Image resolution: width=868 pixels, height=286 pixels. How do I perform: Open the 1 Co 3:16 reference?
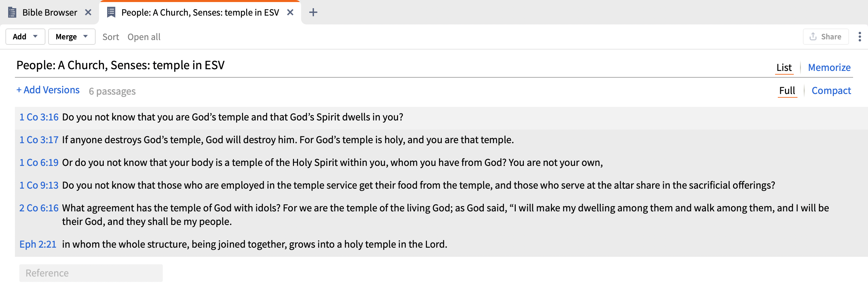[39, 117]
